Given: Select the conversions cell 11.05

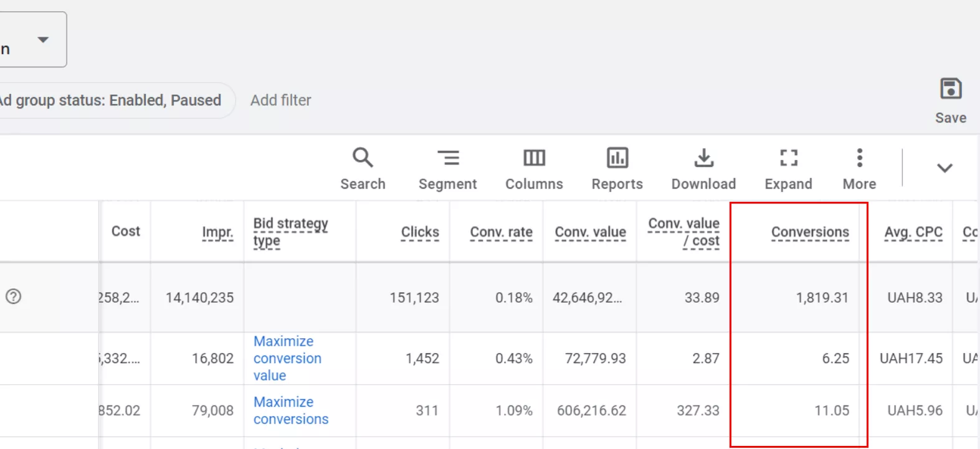Looking at the screenshot, I should pos(832,411).
